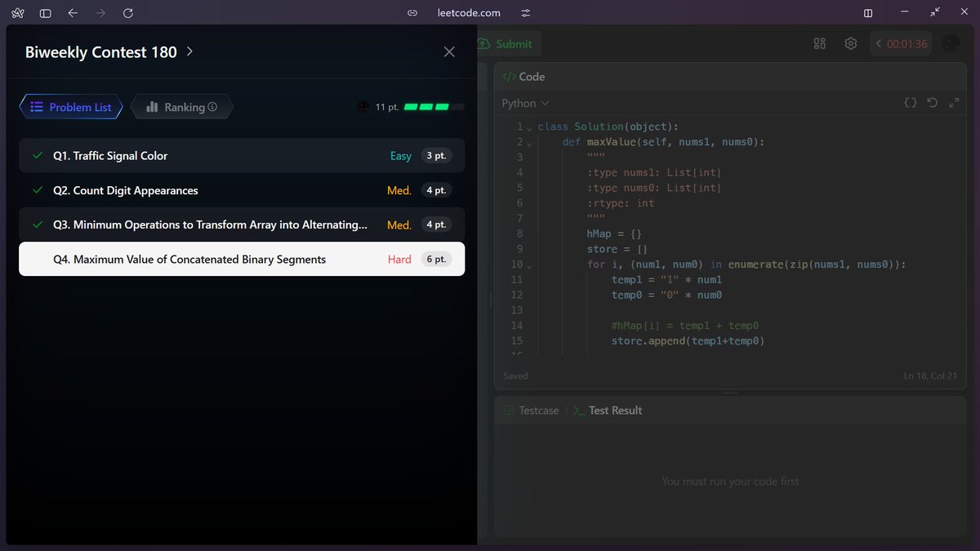
Task: Click line number 8 in the editor gutter
Action: 519,233
